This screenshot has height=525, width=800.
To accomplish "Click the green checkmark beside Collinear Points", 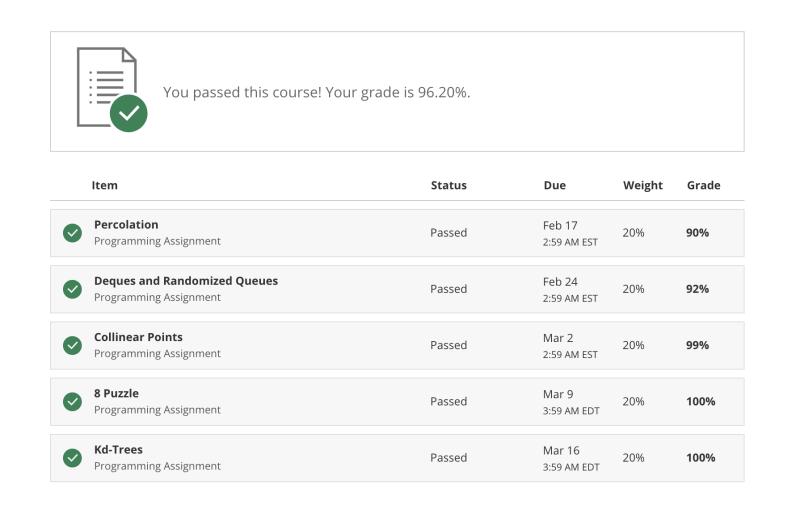I will (x=72, y=345).
